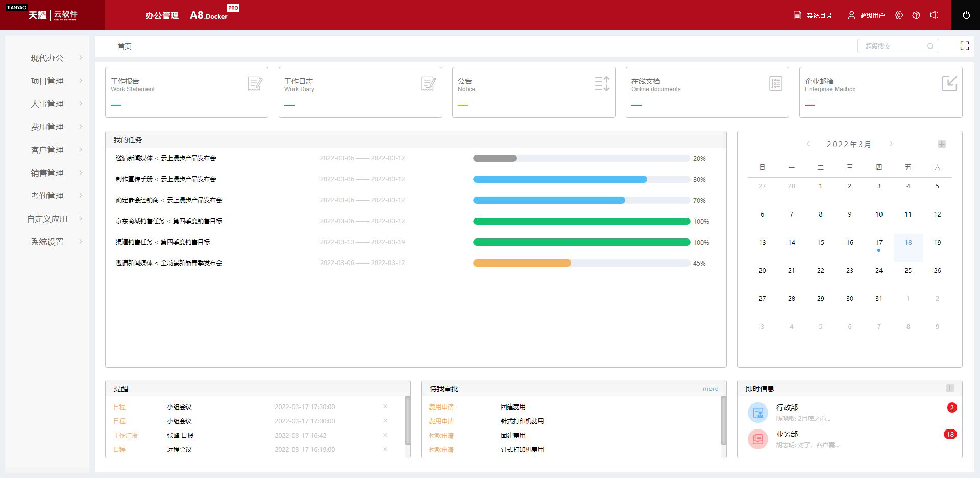Click the 超级搜索 search field
This screenshot has width=980, height=478.
[x=895, y=46]
